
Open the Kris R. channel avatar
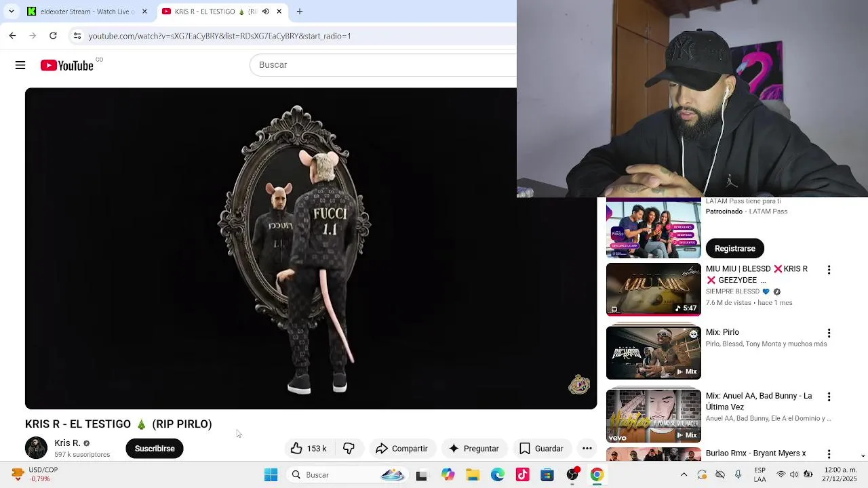tap(36, 448)
